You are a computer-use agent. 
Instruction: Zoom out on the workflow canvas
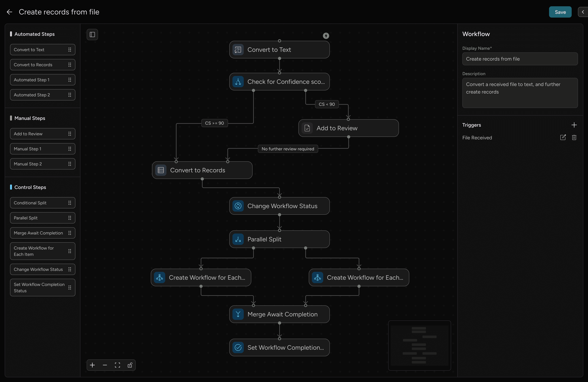pos(105,365)
